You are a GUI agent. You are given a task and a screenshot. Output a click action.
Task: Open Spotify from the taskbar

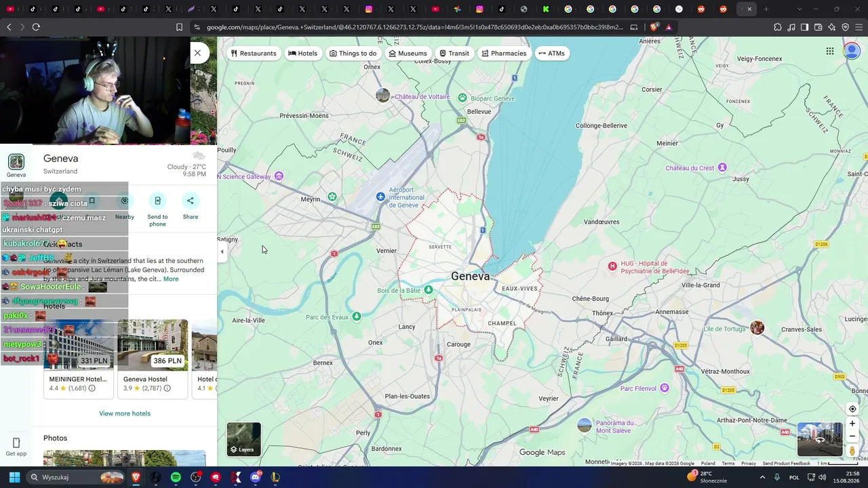(176, 477)
